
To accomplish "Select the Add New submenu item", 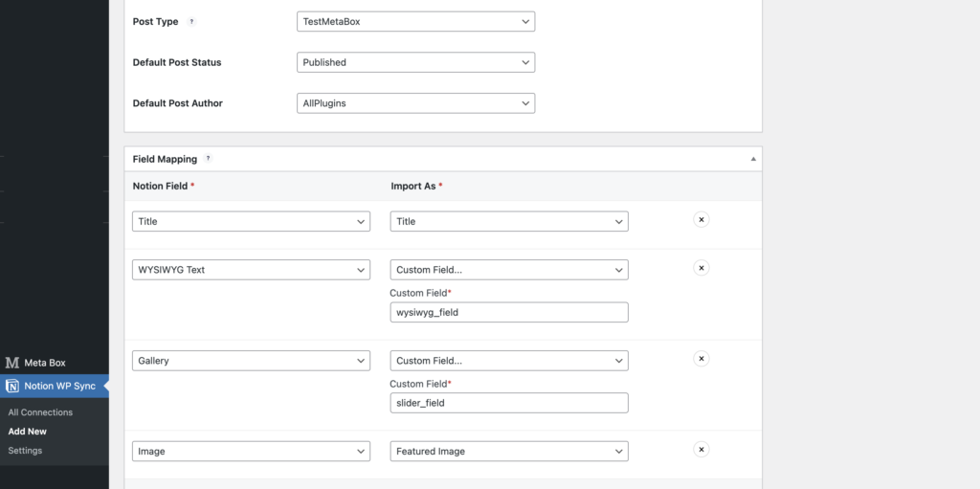I will tap(28, 432).
